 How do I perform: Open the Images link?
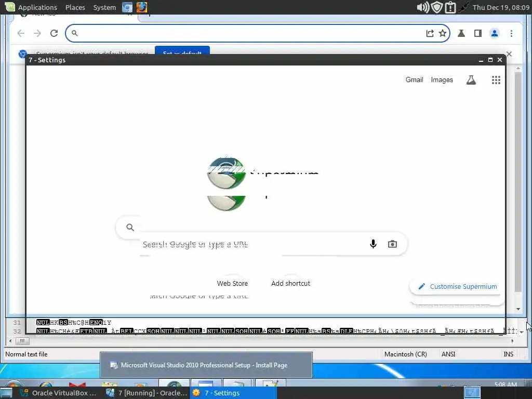coord(442,79)
